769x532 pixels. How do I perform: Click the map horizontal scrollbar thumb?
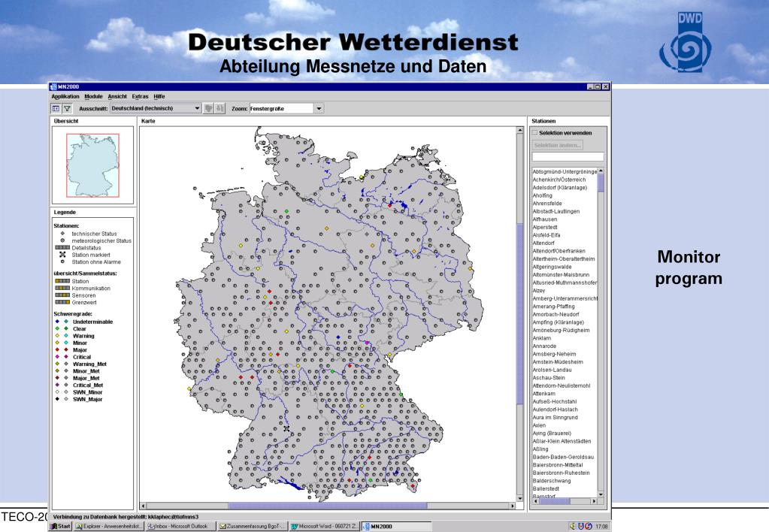328,506
